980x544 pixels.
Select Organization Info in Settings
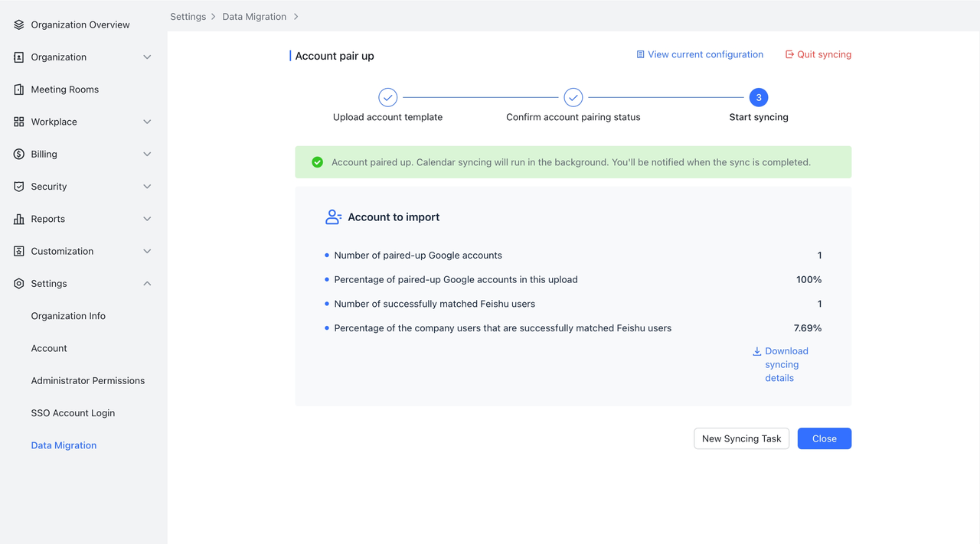pyautogui.click(x=68, y=316)
